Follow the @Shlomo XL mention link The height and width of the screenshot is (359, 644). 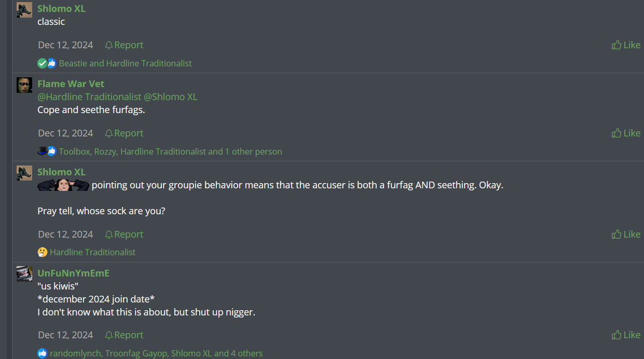click(170, 97)
